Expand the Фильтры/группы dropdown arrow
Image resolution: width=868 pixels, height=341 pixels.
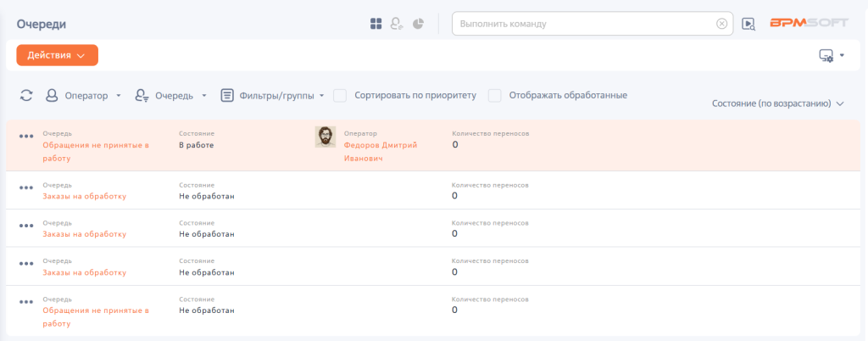[321, 96]
